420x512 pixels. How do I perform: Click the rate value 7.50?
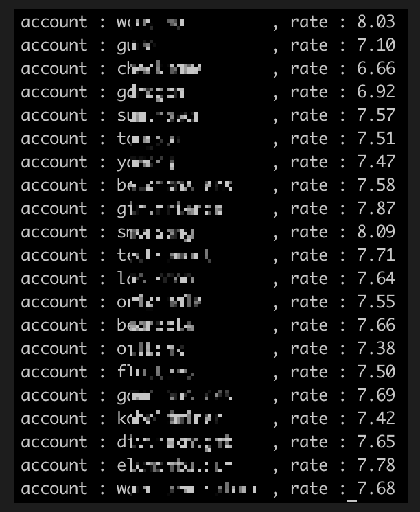[x=376, y=372]
